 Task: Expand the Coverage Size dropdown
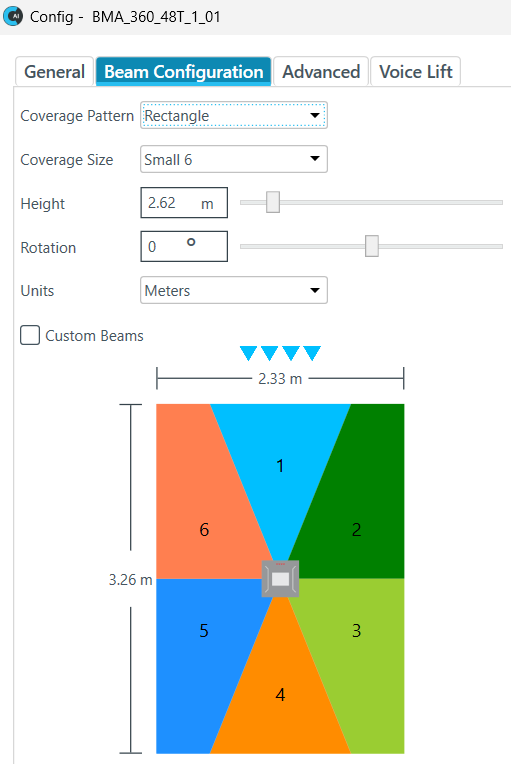(234, 159)
